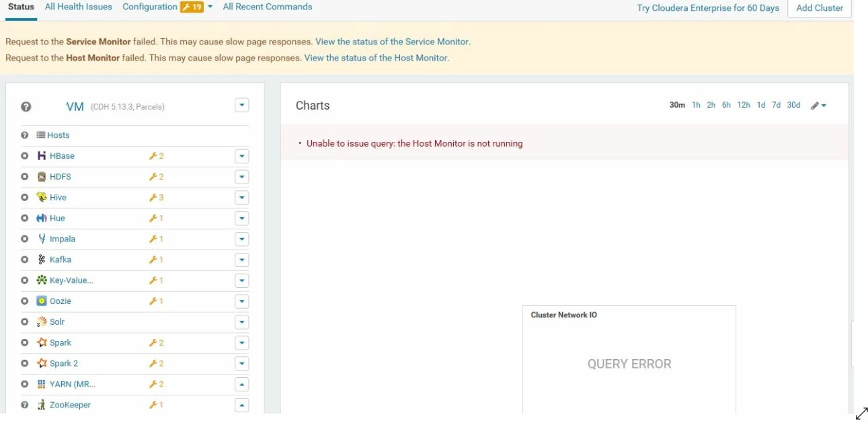This screenshot has width=868, height=425.
Task: Click the Impala service icon
Action: point(42,239)
